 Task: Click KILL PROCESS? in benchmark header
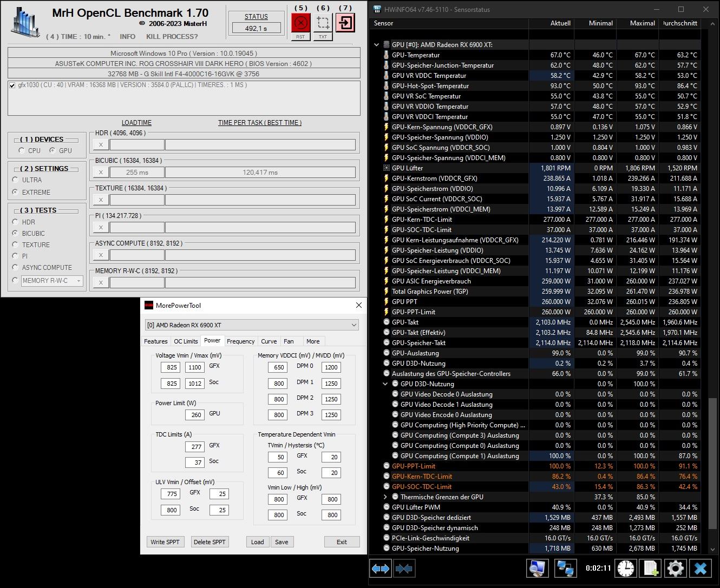172,36
